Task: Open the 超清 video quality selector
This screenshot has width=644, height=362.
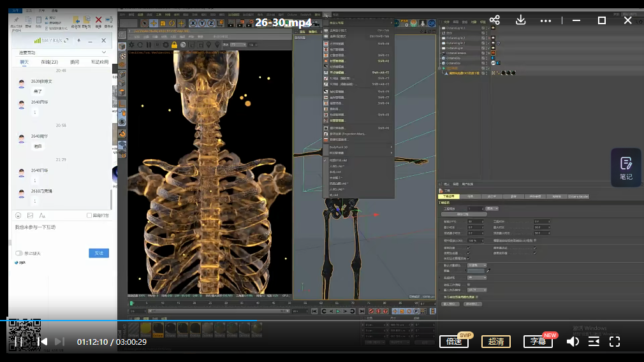Action: click(x=495, y=342)
